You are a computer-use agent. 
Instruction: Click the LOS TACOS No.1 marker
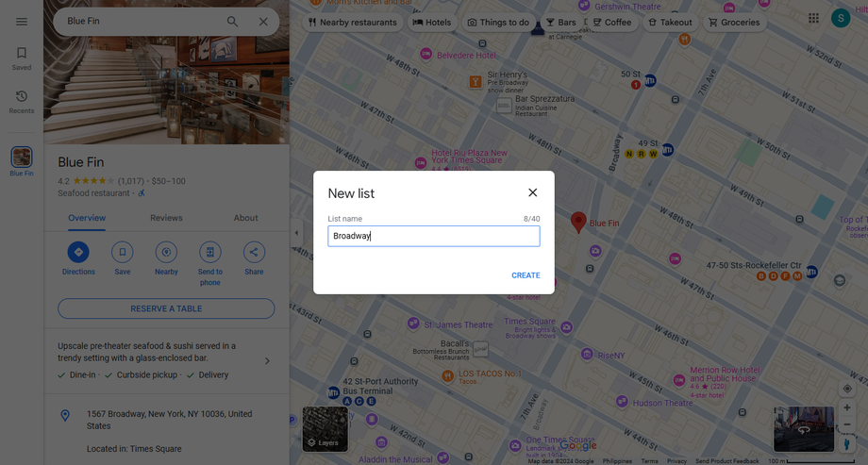click(448, 376)
